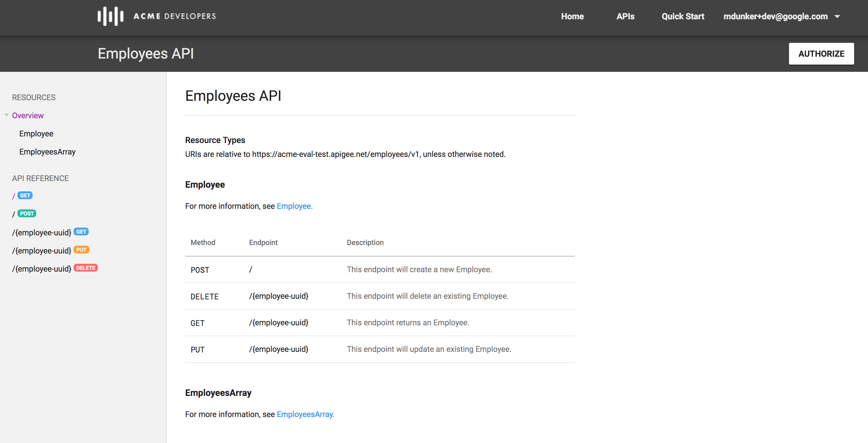The height and width of the screenshot is (443, 868).
Task: Open the root GET endpoint reference
Action: (x=22, y=196)
